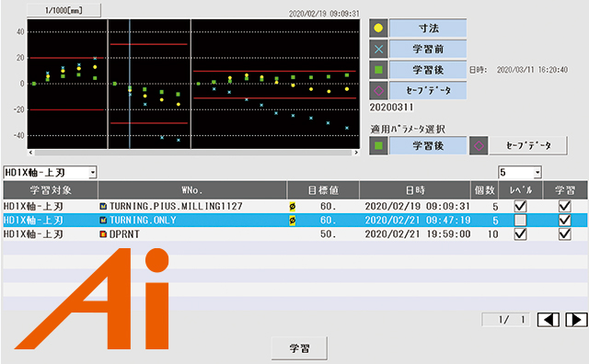Enable レベル checkbox for TURNING.ONLY row
Image resolution: width=589 pixels, height=364 pixels.
click(x=520, y=221)
